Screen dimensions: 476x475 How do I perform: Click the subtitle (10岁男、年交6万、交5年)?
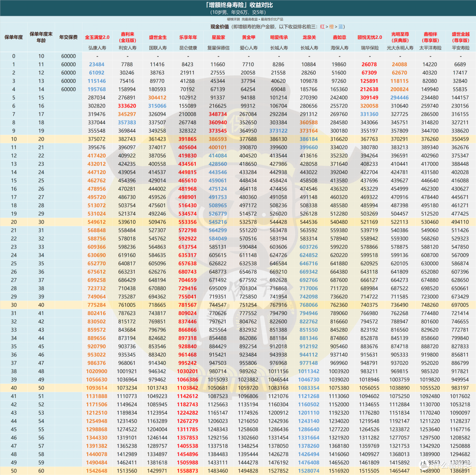point(238,12)
